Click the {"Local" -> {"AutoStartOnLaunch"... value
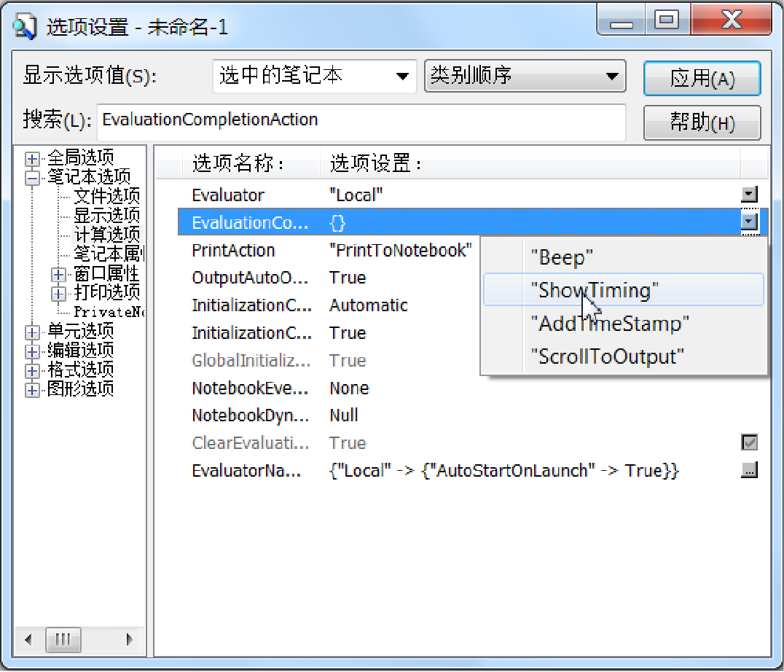The width and height of the screenshot is (784, 672). 504,471
